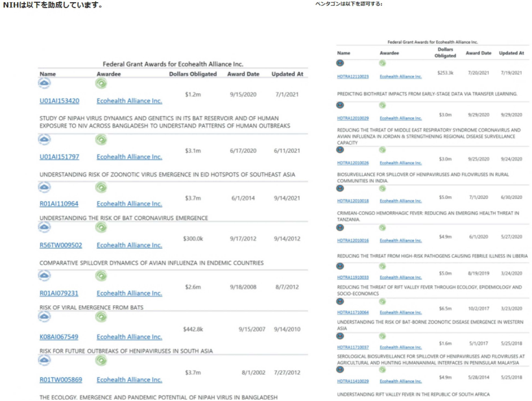Click Ecohealth Alliance Inc. link in HDTRA12010029 row
The height and width of the screenshot is (401, 532).
401,118
